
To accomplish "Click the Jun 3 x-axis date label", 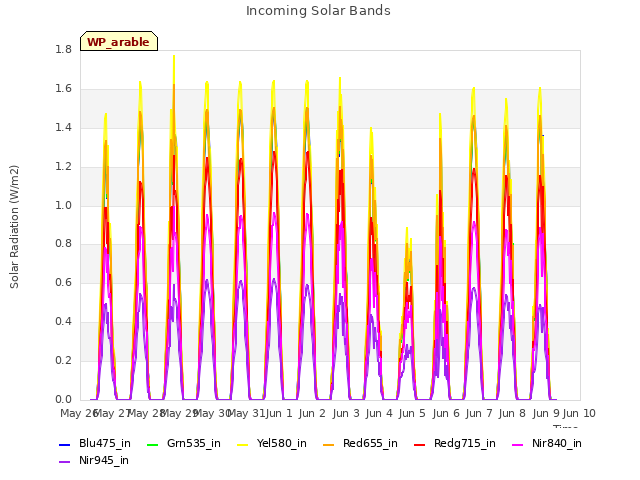I will [346, 413].
